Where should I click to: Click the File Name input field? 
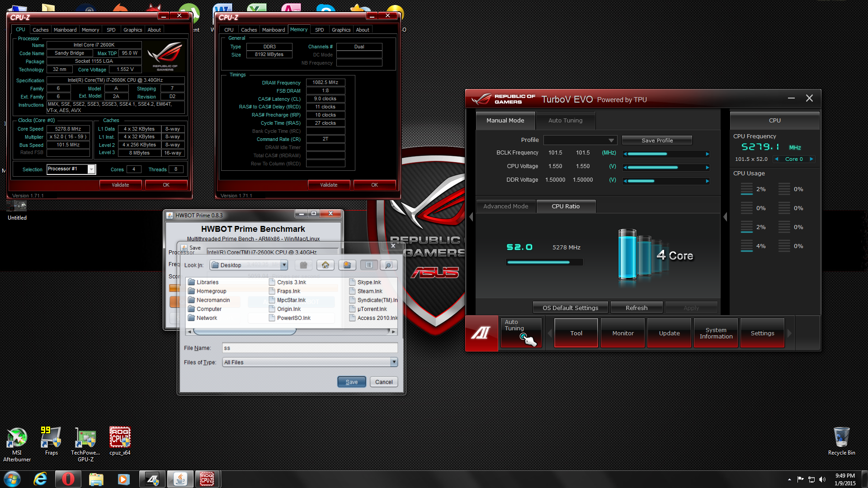click(310, 348)
